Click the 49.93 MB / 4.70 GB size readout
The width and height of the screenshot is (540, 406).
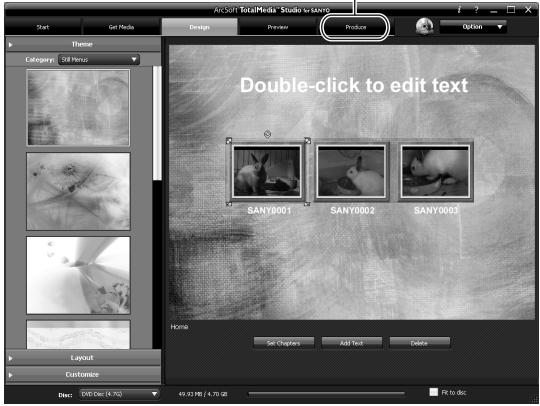pos(203,394)
